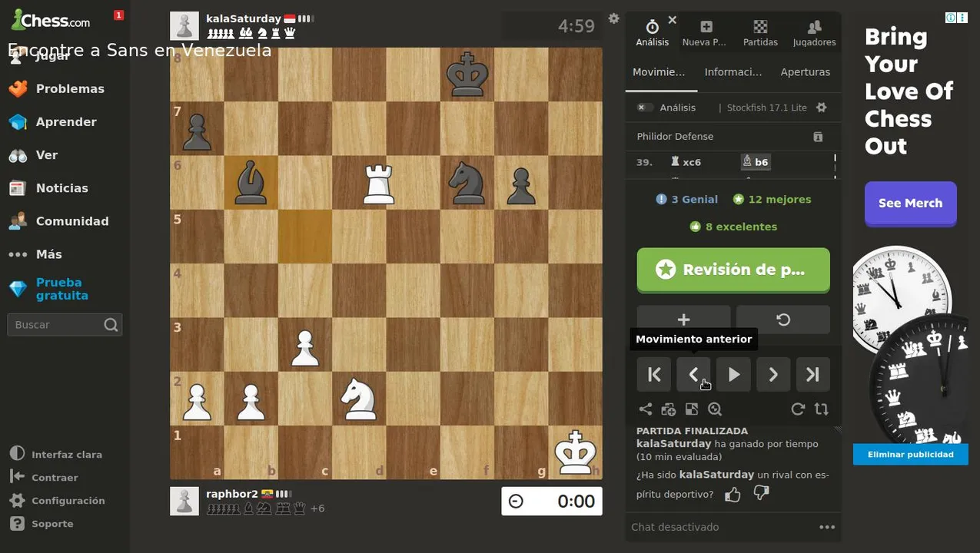Start the Revisión de partida

[x=733, y=270]
